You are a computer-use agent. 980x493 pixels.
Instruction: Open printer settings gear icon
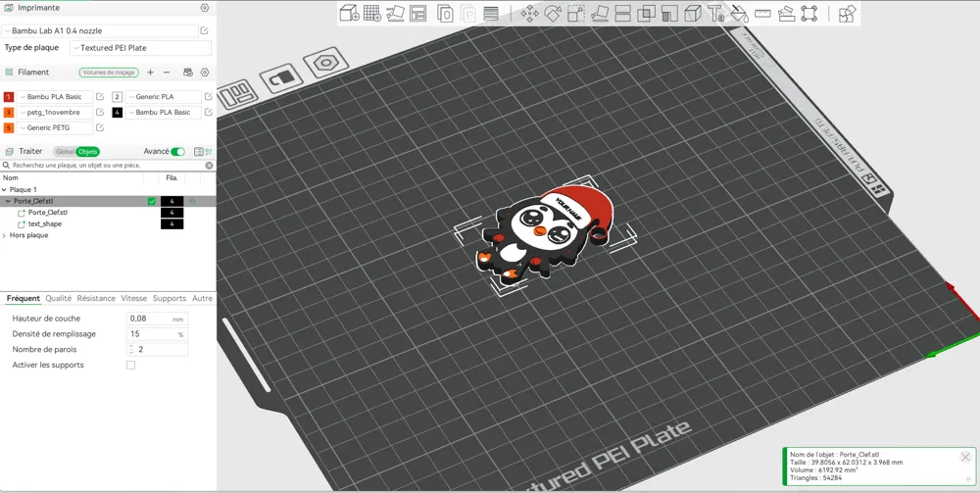tap(205, 8)
